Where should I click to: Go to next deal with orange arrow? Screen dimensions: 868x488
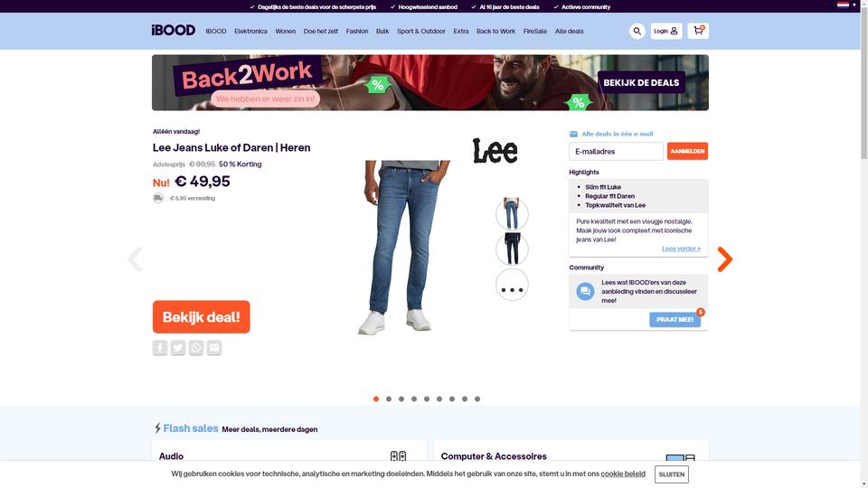pyautogui.click(x=724, y=259)
